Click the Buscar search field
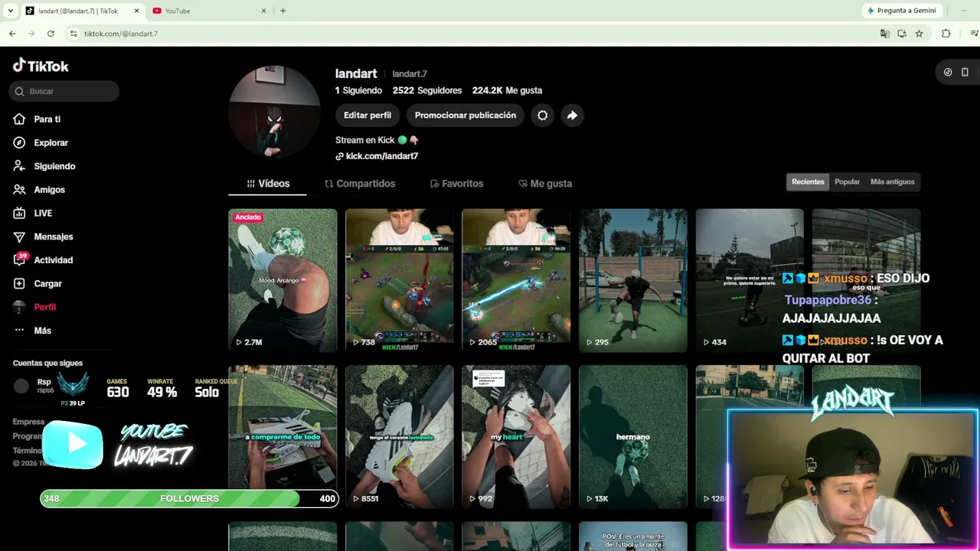The image size is (980, 551). [64, 91]
